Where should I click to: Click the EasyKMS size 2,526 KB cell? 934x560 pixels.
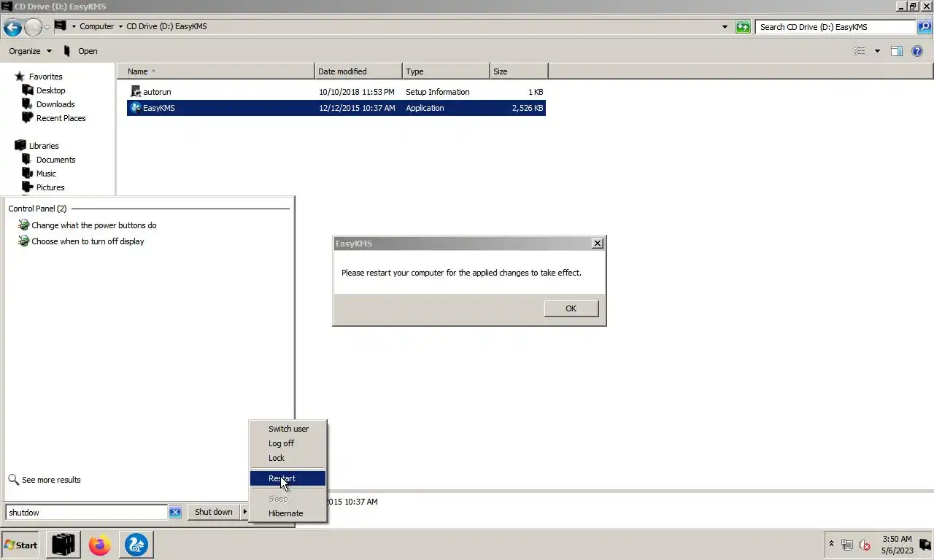point(528,108)
